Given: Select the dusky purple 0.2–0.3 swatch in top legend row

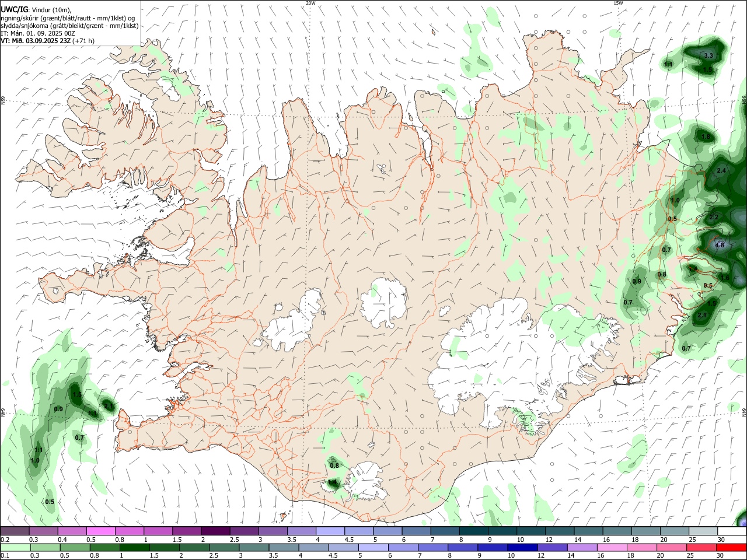Looking at the screenshot, I should [x=15, y=531].
